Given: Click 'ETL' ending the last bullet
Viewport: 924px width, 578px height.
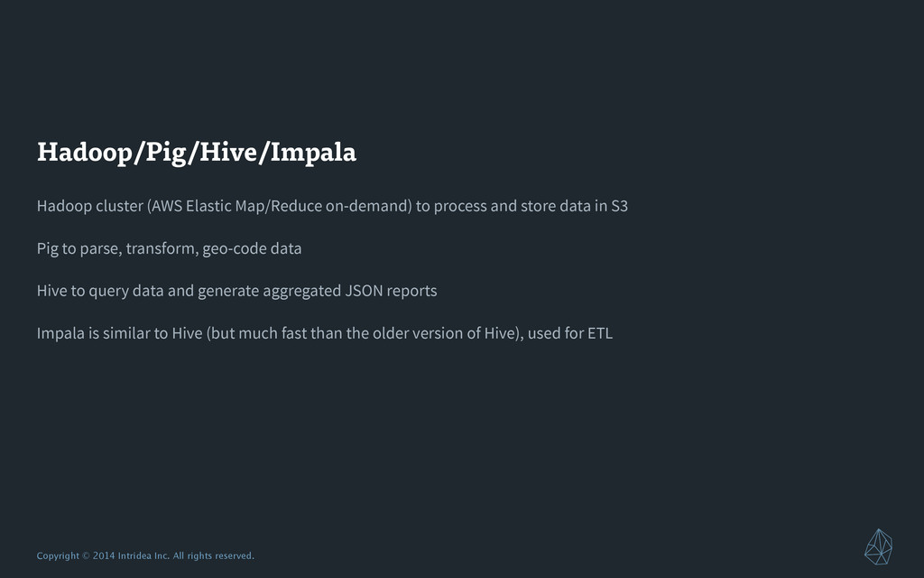Looking at the screenshot, I should (600, 333).
